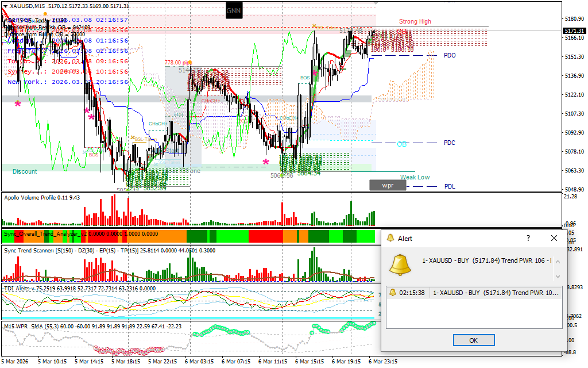The image size is (588, 368).
Task: Click the green Discount zone label
Action: [25, 171]
